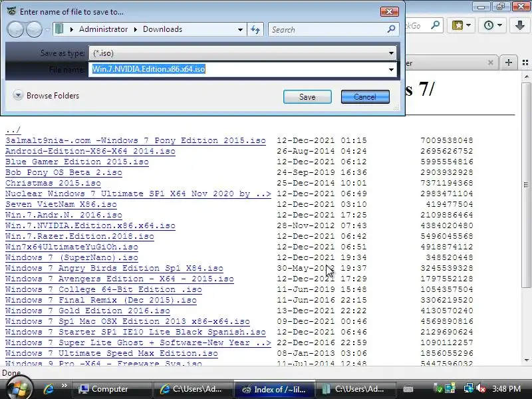
Task: Open Windows 7 Super Lite Ghost link
Action: (x=138, y=342)
